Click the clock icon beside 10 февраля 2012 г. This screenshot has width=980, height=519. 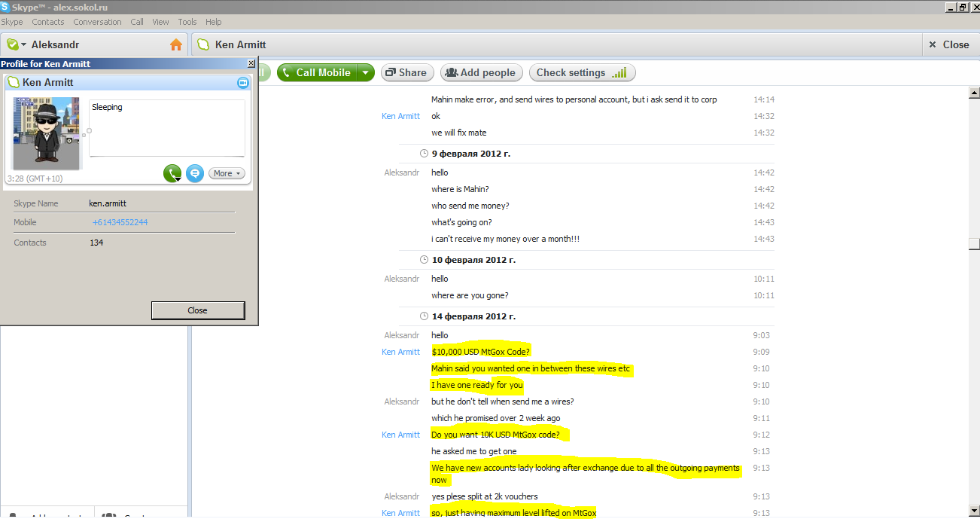point(424,260)
